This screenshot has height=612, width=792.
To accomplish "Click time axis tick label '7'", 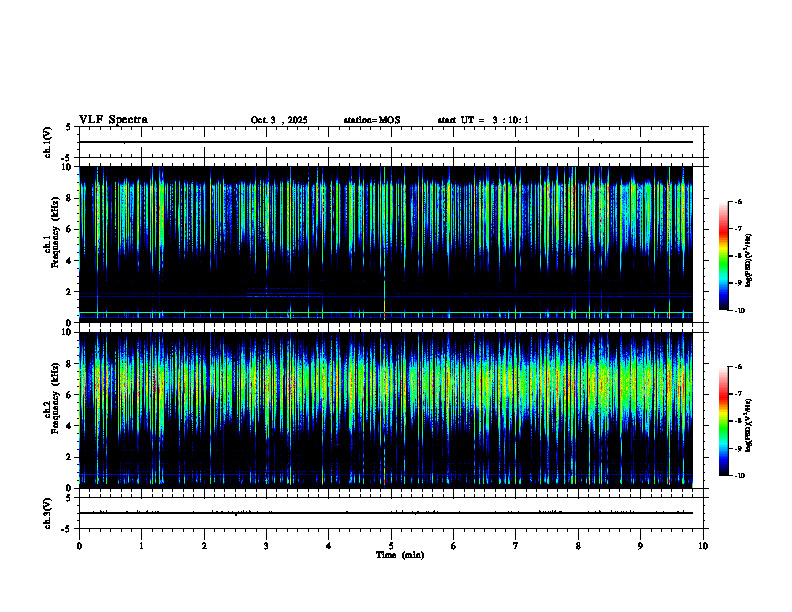I will pyautogui.click(x=516, y=546).
